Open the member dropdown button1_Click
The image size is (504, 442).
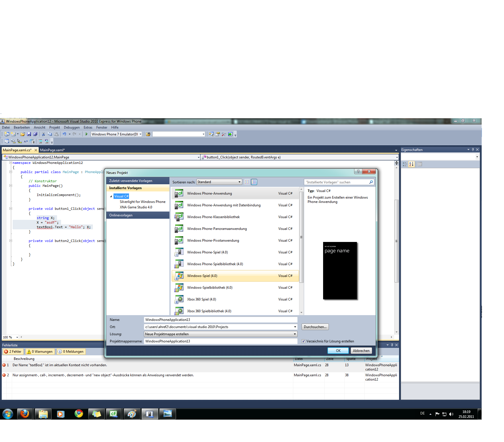(x=397, y=157)
